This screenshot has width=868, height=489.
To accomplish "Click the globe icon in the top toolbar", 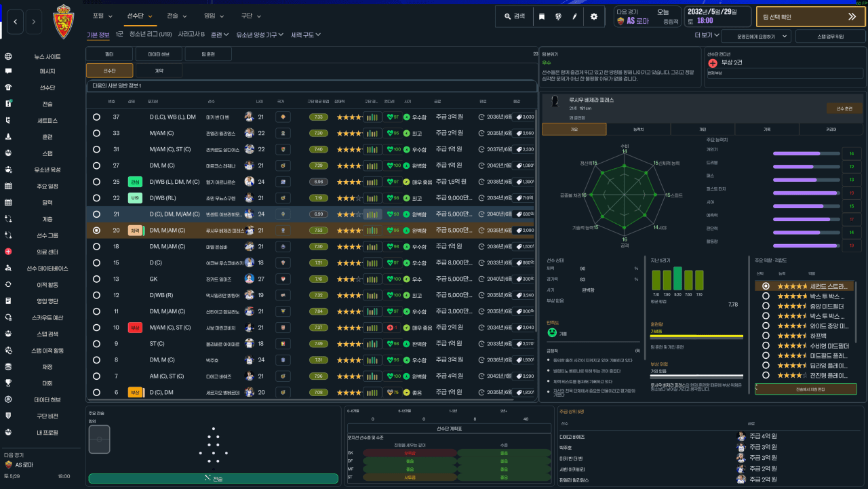I will tap(558, 16).
